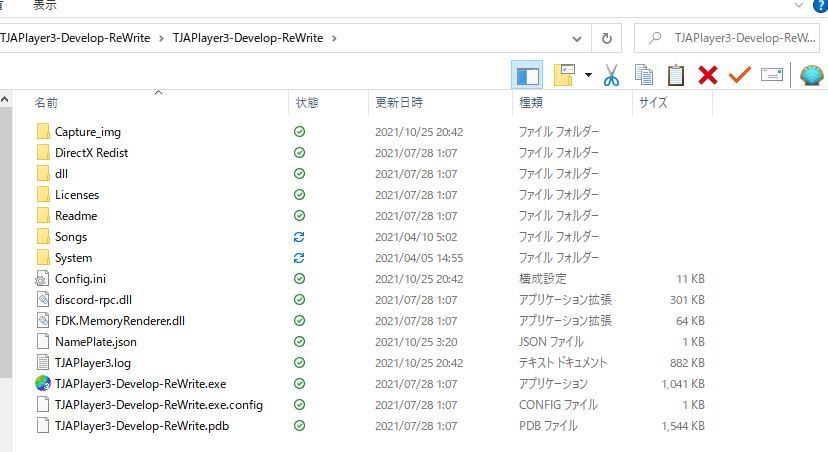Select the Config.ini file icon
Screen dimensions: 828x452
click(42, 279)
